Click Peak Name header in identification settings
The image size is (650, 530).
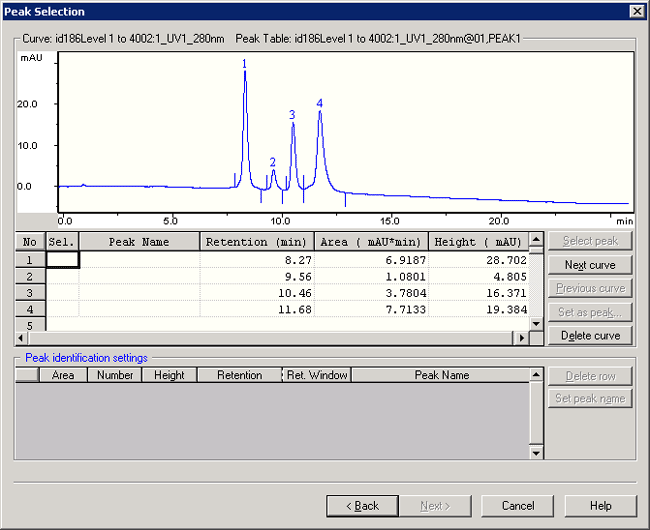442,375
